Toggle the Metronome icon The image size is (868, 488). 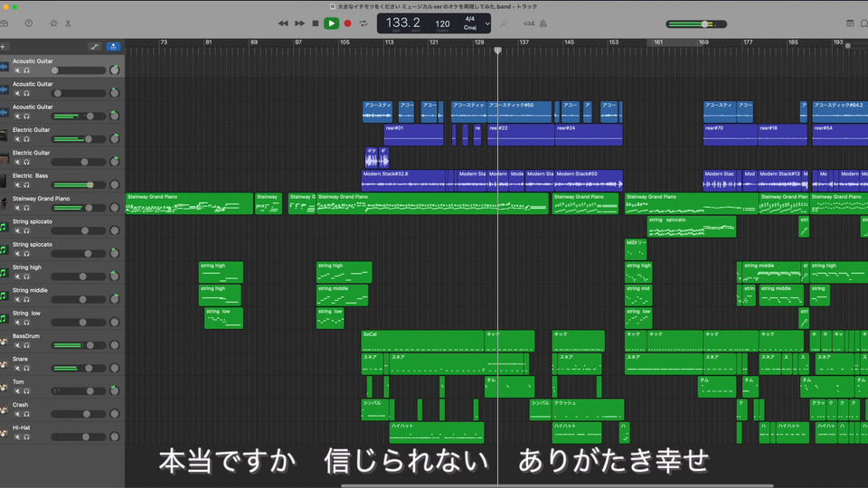point(543,23)
